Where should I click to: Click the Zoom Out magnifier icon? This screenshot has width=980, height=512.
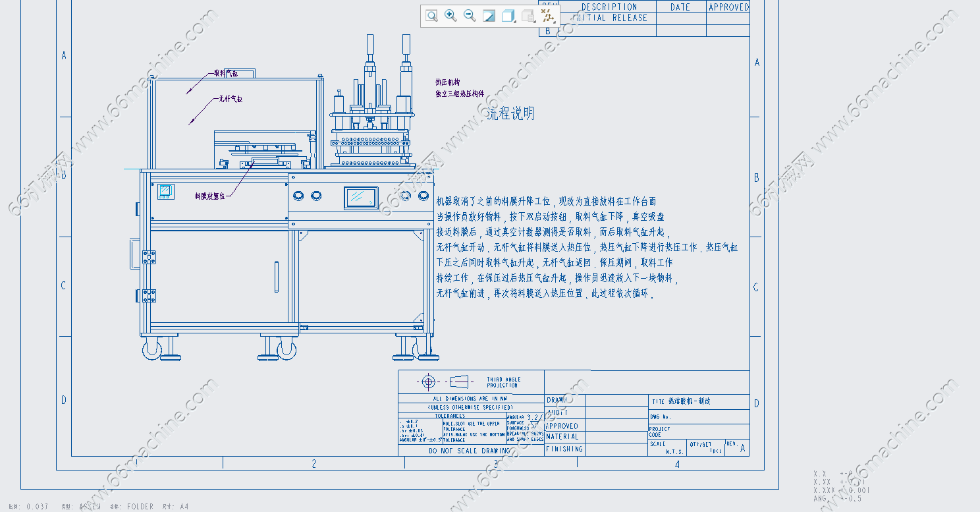click(x=470, y=16)
